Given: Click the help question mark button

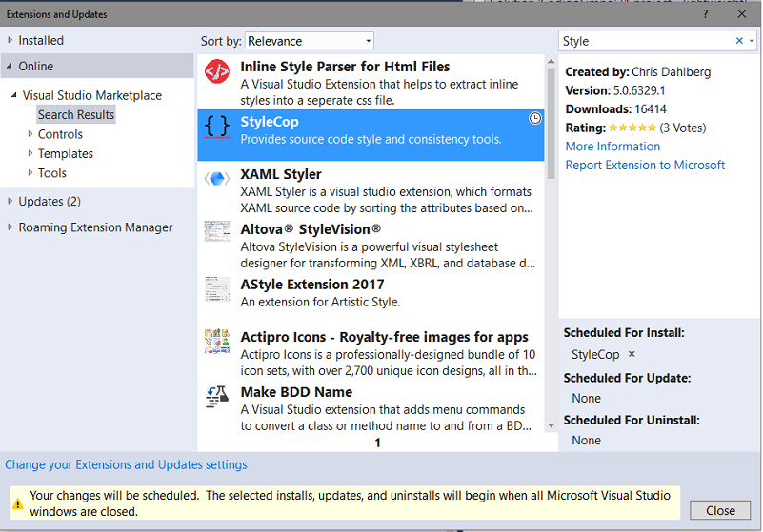Looking at the screenshot, I should point(706,13).
